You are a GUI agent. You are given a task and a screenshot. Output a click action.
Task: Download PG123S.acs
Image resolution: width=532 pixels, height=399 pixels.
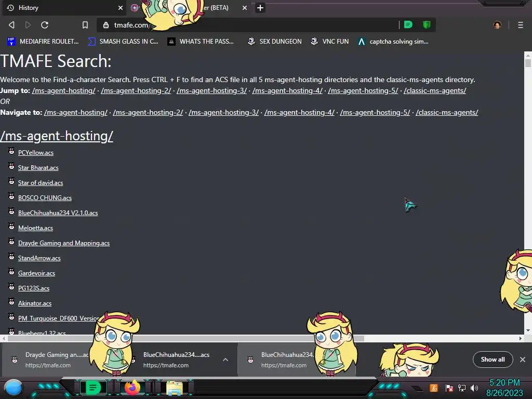(x=34, y=288)
